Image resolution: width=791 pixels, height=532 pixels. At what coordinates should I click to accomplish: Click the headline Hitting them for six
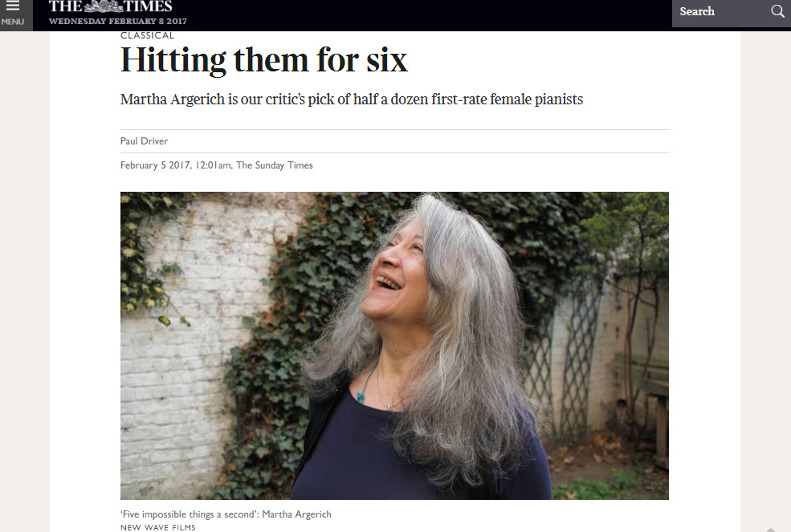[264, 60]
